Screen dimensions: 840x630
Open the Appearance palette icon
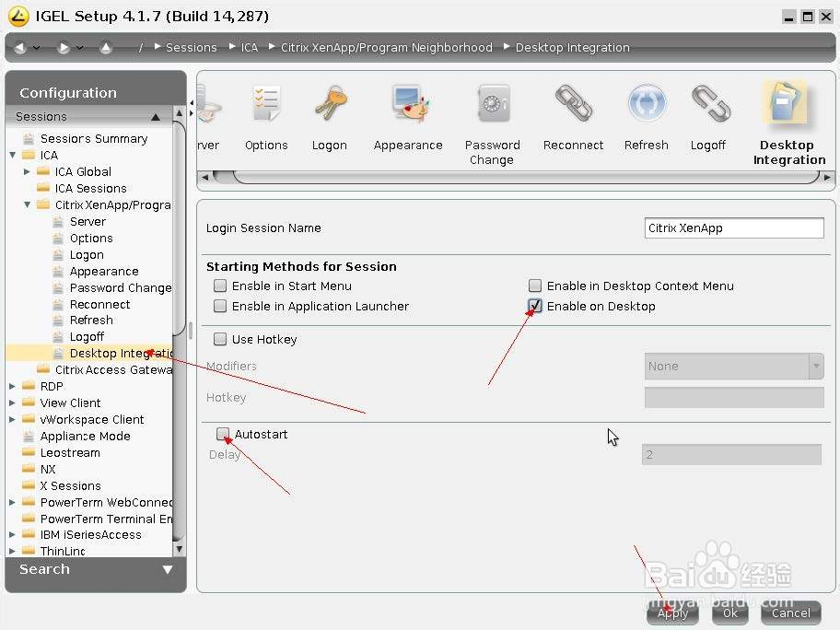pos(409,103)
